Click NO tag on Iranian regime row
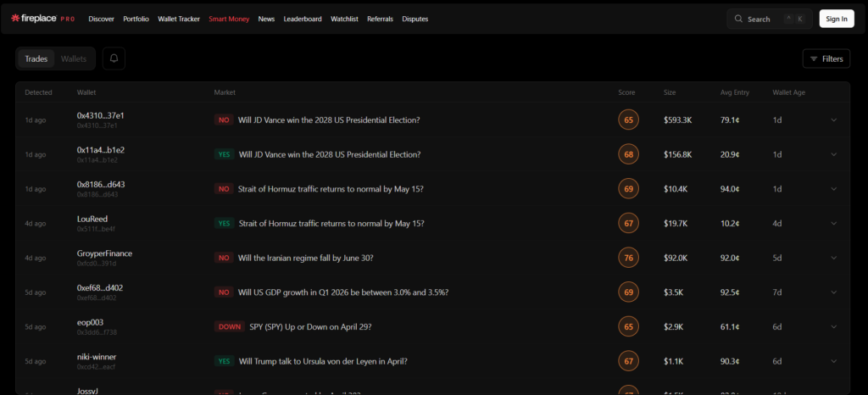Screen dimensions: 868x395 point(224,258)
